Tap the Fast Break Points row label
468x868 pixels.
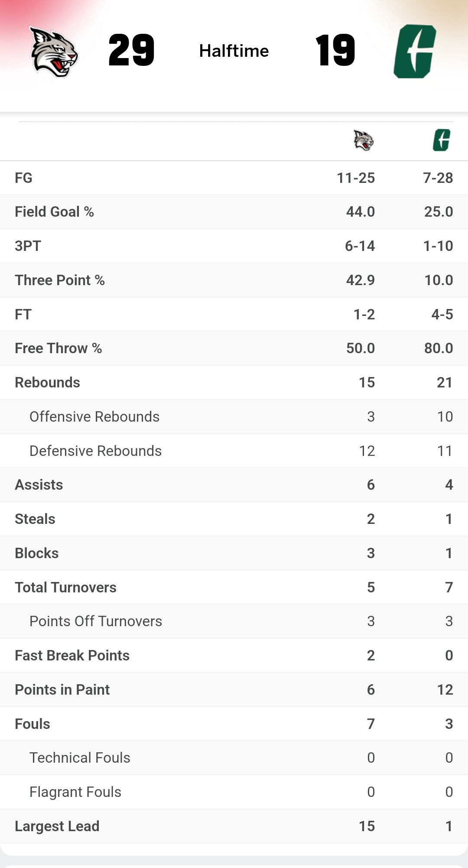point(72,656)
